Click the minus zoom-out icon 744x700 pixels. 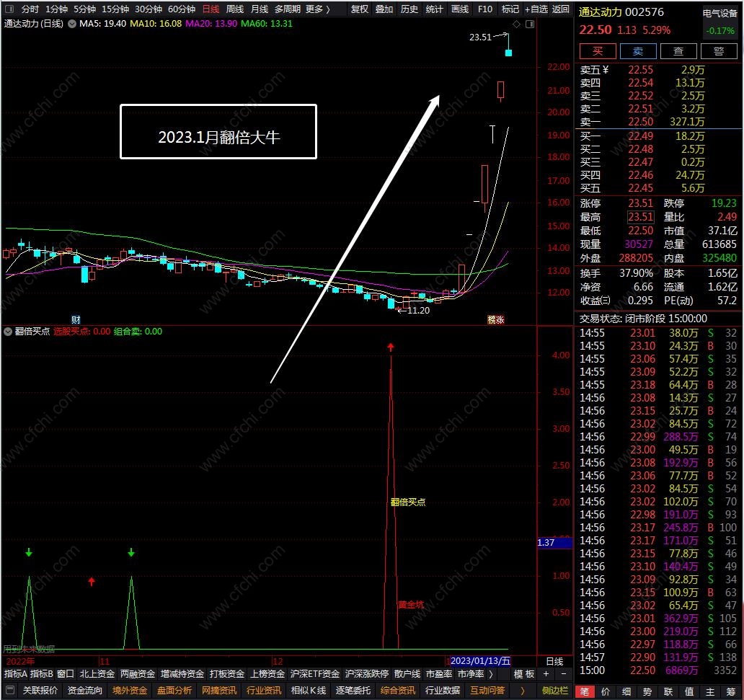click(564, 674)
